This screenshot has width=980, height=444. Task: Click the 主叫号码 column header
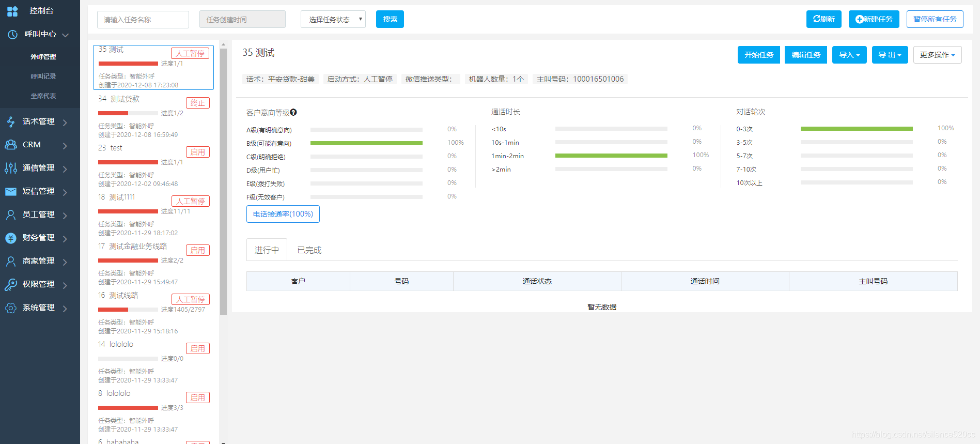pyautogui.click(x=873, y=281)
